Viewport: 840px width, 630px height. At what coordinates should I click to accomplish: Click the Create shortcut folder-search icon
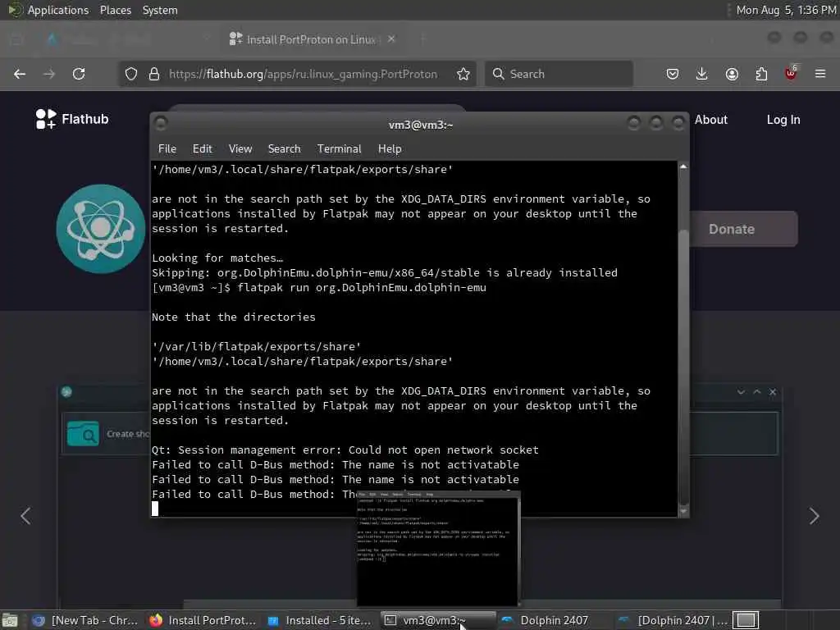[x=83, y=434]
